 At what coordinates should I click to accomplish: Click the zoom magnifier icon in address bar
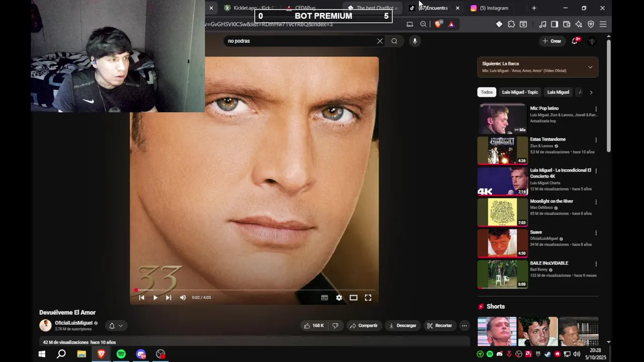tap(423, 24)
